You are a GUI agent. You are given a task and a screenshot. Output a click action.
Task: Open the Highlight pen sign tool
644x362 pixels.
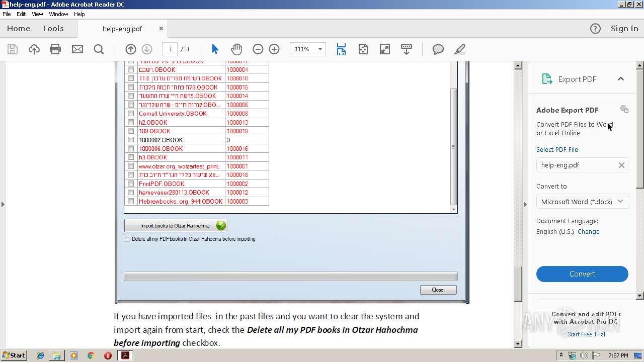pos(459,49)
